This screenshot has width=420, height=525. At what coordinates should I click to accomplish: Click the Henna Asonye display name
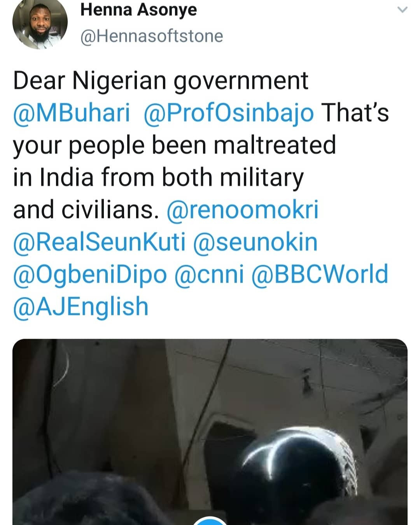point(138,10)
